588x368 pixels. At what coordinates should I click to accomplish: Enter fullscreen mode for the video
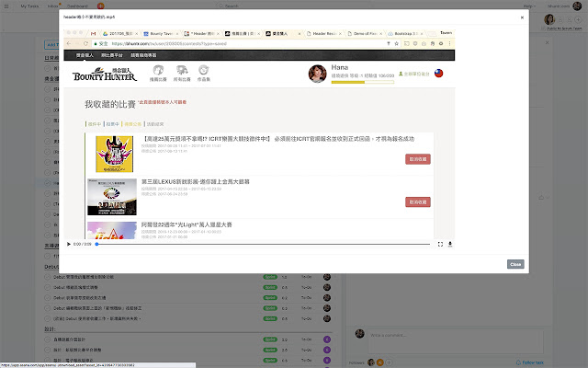point(440,244)
